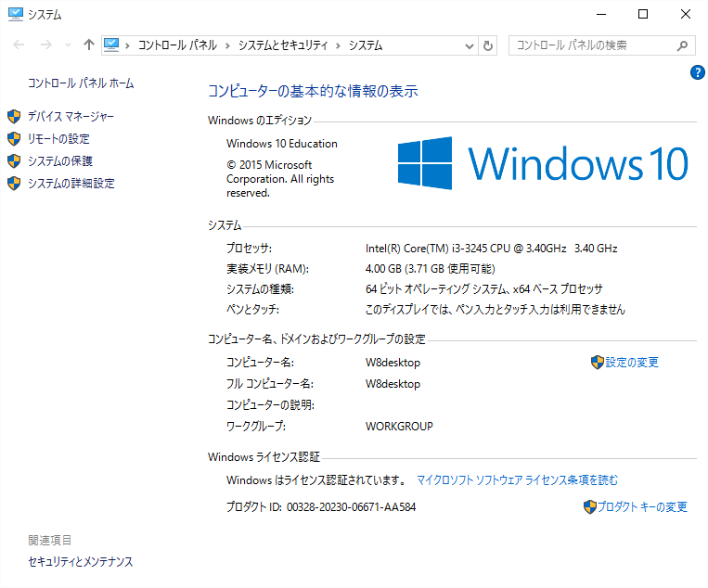Refresh the address bar location

coord(489,45)
